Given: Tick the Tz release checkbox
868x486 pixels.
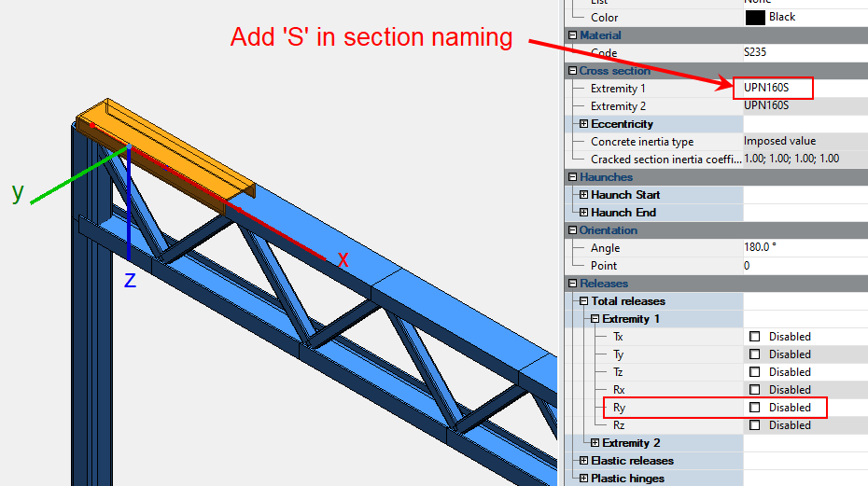Looking at the screenshot, I should 755,372.
